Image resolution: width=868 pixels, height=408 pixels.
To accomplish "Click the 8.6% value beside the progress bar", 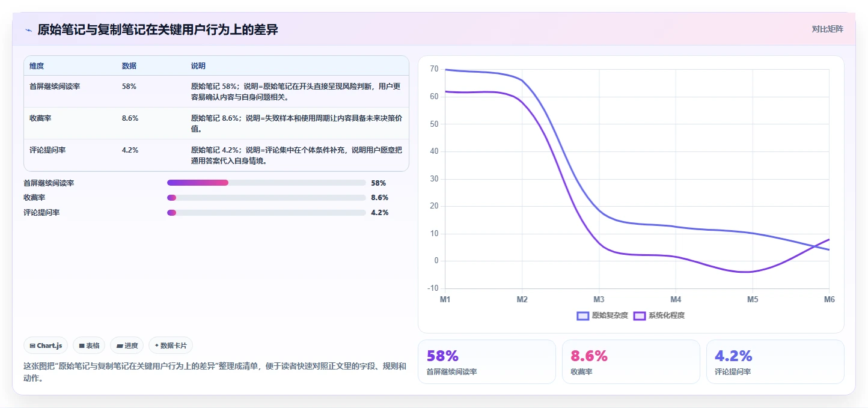I will [379, 198].
